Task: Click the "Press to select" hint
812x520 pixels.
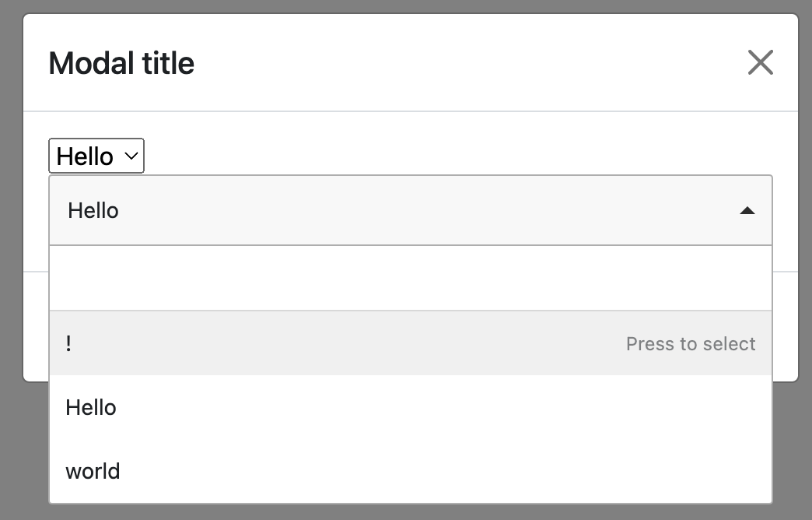Action: 691,344
